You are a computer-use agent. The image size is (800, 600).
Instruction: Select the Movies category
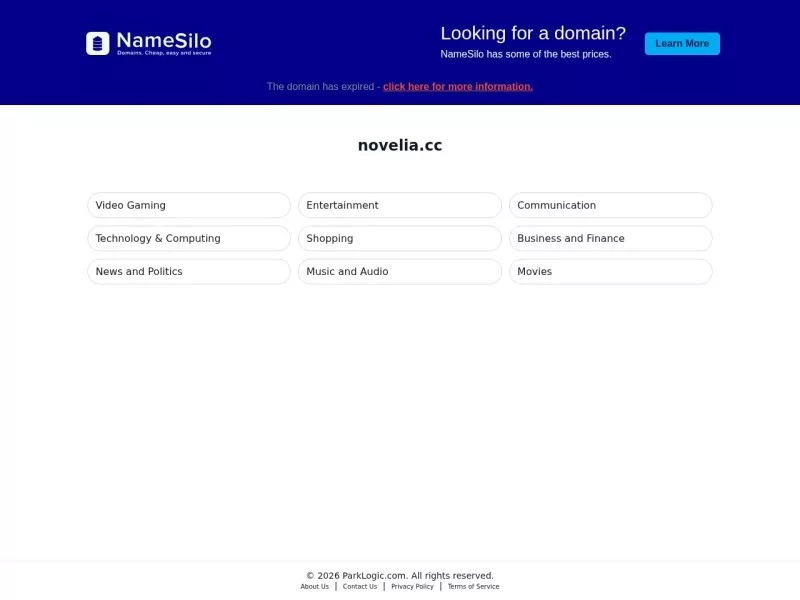[x=611, y=271]
